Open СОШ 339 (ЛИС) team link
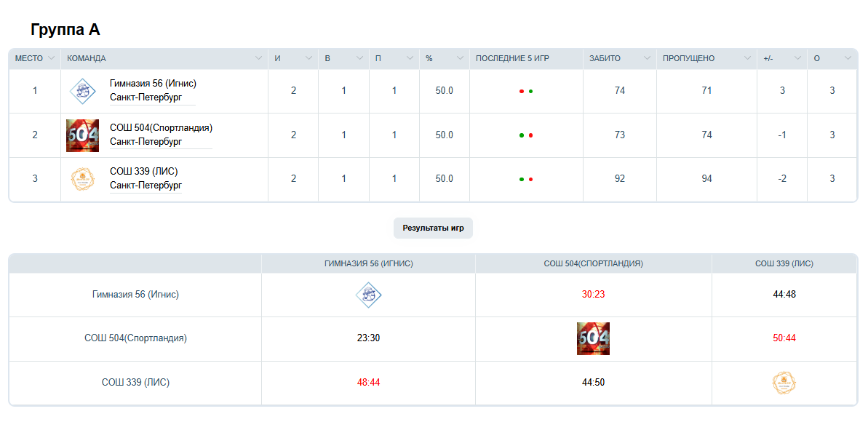Image resolution: width=868 pixels, height=430 pixels. pos(144,172)
